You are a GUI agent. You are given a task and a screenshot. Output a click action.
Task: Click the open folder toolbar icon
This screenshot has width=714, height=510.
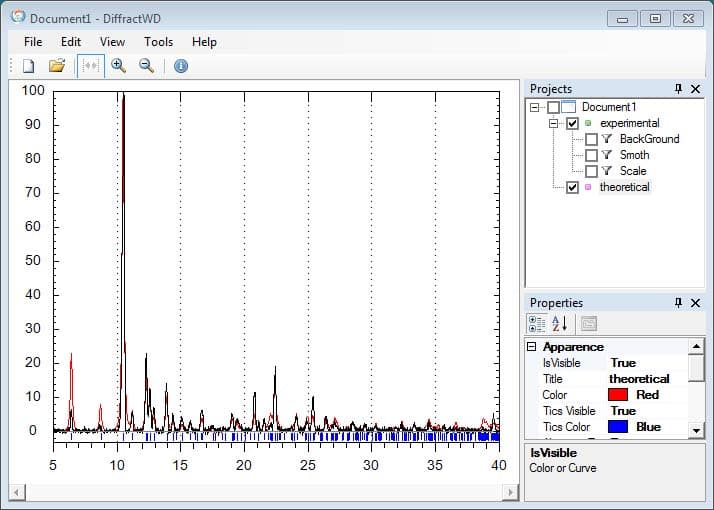(x=57, y=66)
